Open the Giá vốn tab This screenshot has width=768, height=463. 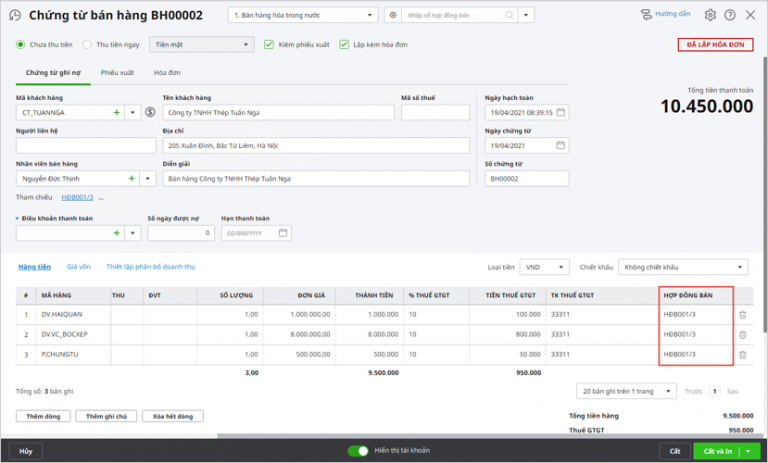click(x=79, y=267)
